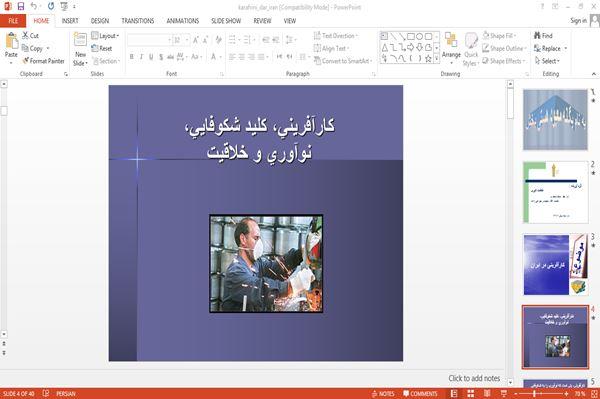Switch to Slide Sorter view in status bar
This screenshot has width=600, height=399.
click(471, 394)
